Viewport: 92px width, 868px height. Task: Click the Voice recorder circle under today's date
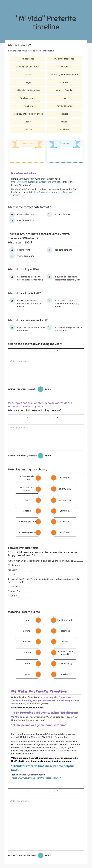[x=40, y=389]
